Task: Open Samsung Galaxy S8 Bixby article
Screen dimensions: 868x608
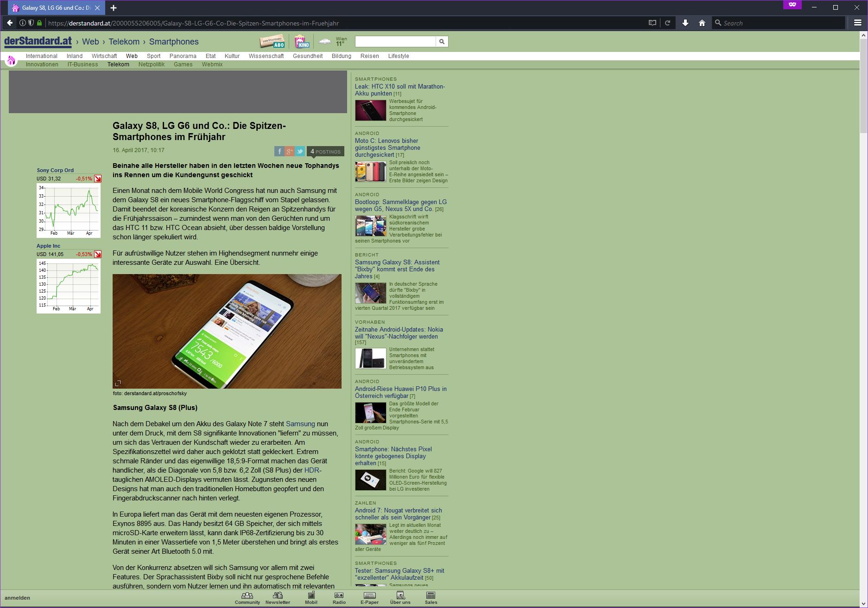Action: [x=397, y=269]
